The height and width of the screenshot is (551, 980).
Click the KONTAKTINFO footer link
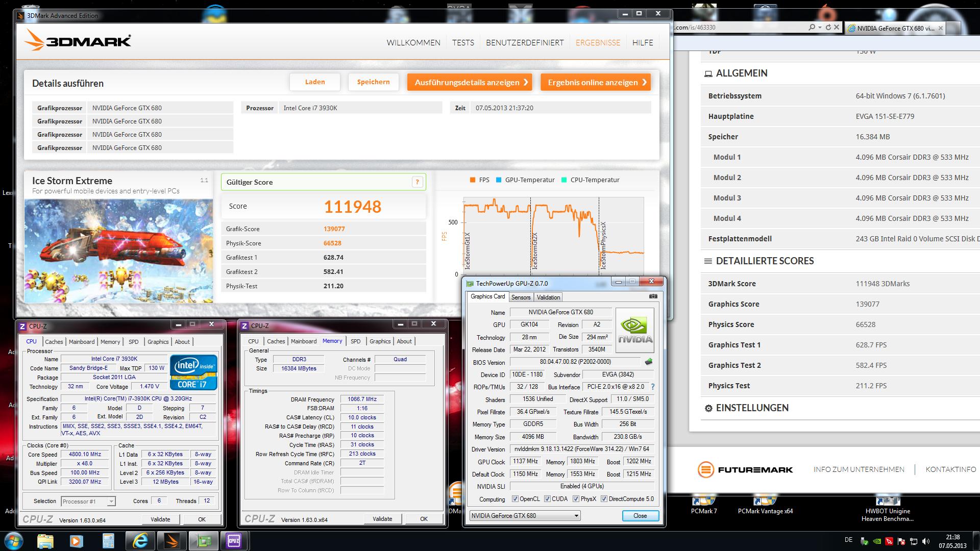click(950, 469)
